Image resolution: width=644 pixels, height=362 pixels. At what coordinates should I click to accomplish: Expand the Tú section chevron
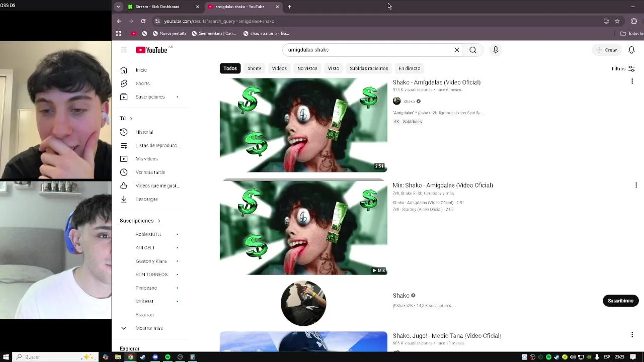pyautogui.click(x=131, y=118)
